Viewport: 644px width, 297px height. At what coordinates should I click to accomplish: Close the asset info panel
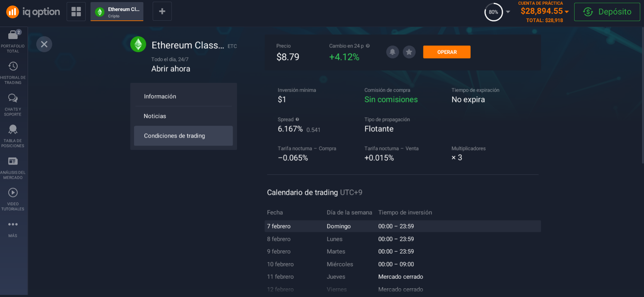coord(44,44)
